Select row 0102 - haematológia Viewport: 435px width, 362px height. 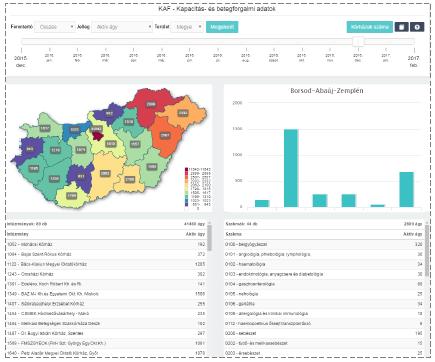pyautogui.click(x=324, y=264)
